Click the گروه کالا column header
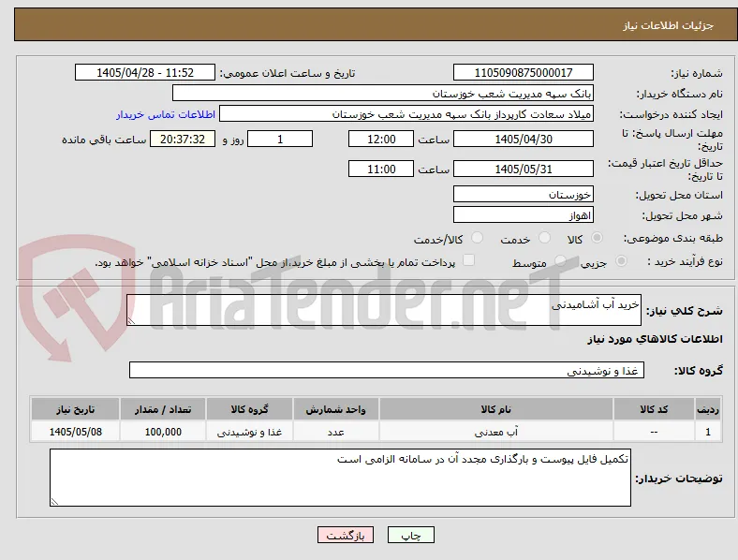Viewport: 738px width, 560px height. pyautogui.click(x=249, y=409)
